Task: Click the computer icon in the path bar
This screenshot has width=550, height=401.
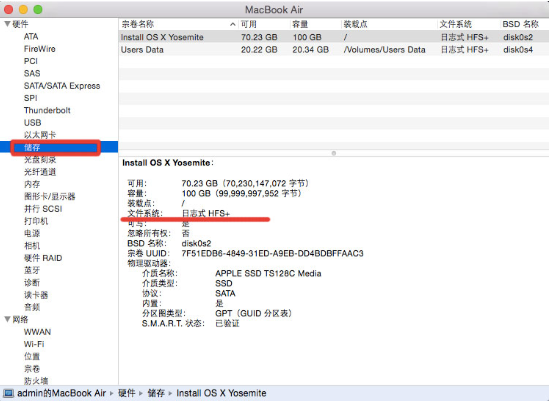Action: point(8,393)
